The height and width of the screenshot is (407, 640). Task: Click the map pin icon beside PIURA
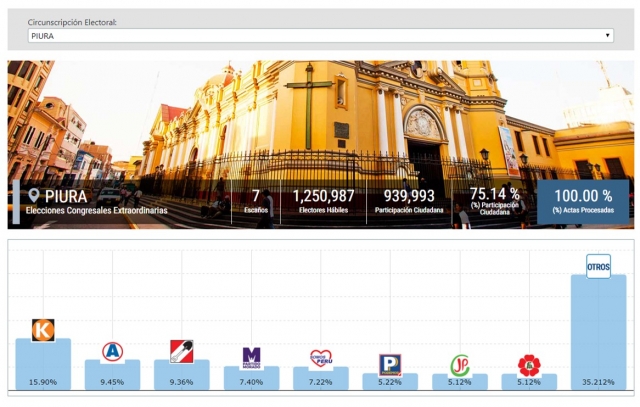point(34,195)
